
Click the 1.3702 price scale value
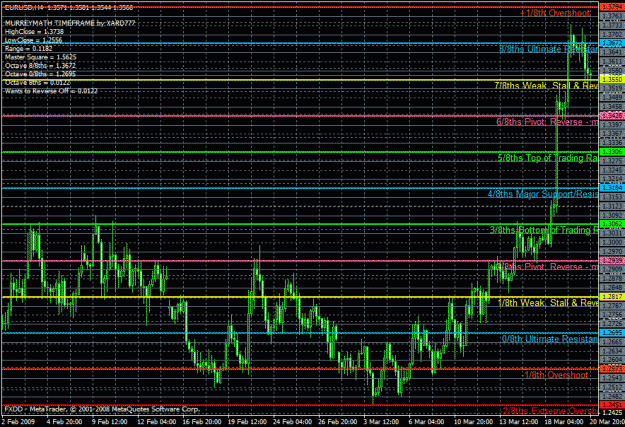click(x=612, y=35)
